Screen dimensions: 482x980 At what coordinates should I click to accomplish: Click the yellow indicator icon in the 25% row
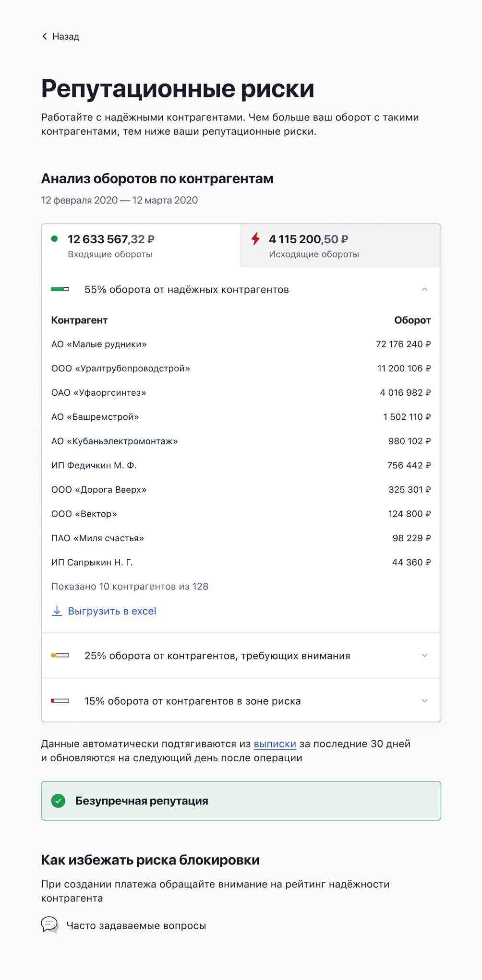[60, 655]
